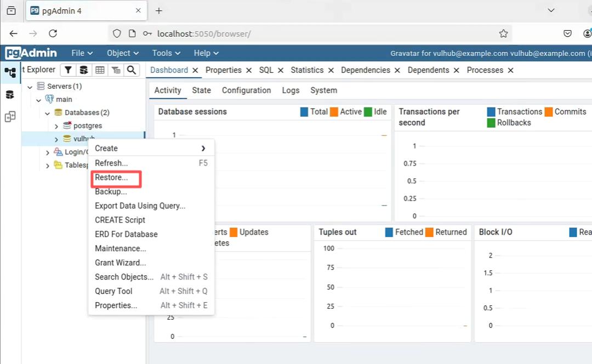The width and height of the screenshot is (592, 364).
Task: Close the Dependents tab
Action: click(x=457, y=70)
